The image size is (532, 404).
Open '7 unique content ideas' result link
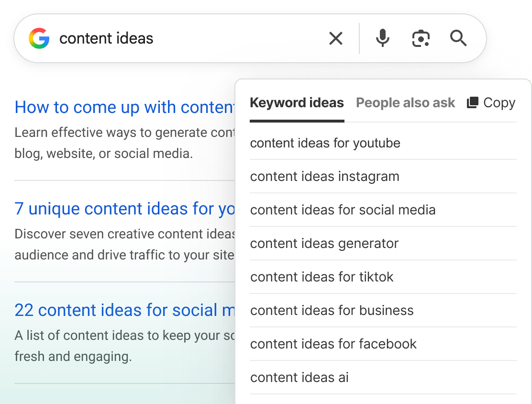(124, 209)
